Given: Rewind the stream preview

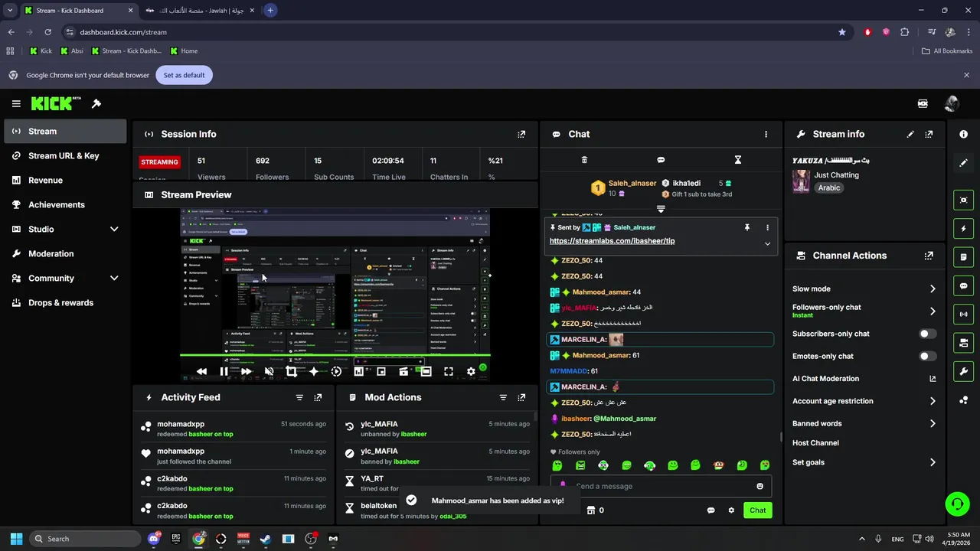Looking at the screenshot, I should [201, 371].
